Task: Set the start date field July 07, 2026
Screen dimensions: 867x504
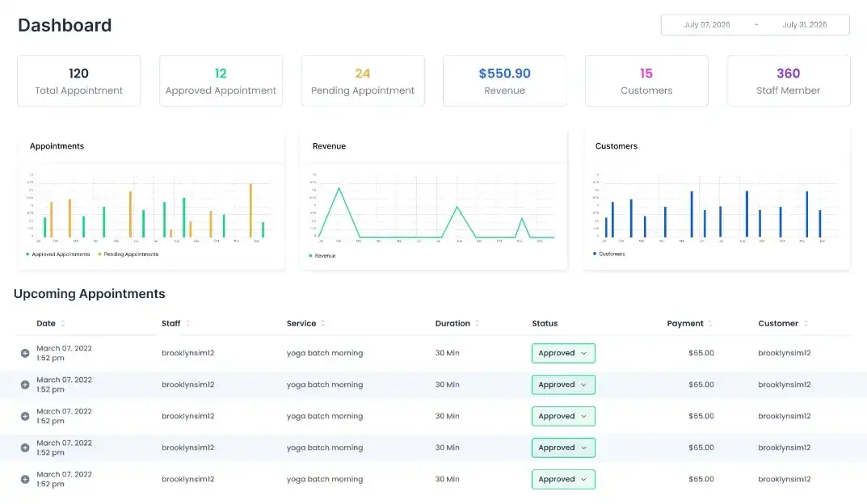Action: [707, 25]
